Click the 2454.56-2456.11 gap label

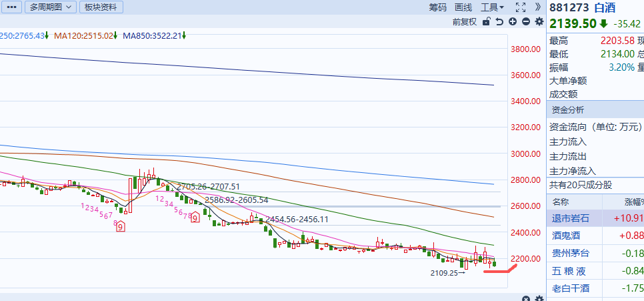click(297, 219)
